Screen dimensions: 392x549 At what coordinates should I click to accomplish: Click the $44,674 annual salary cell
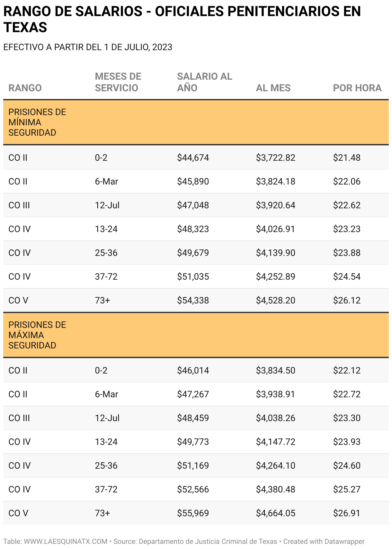point(193,158)
